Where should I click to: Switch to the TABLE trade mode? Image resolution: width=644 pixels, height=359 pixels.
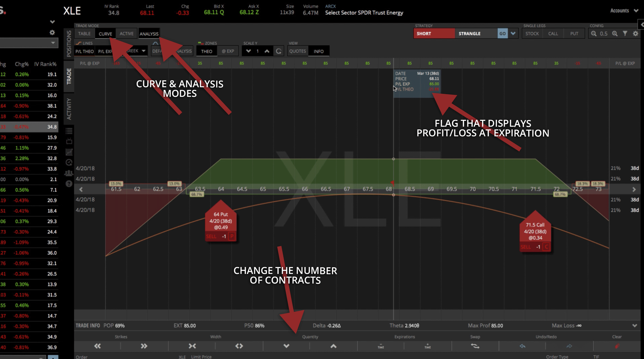tap(84, 34)
